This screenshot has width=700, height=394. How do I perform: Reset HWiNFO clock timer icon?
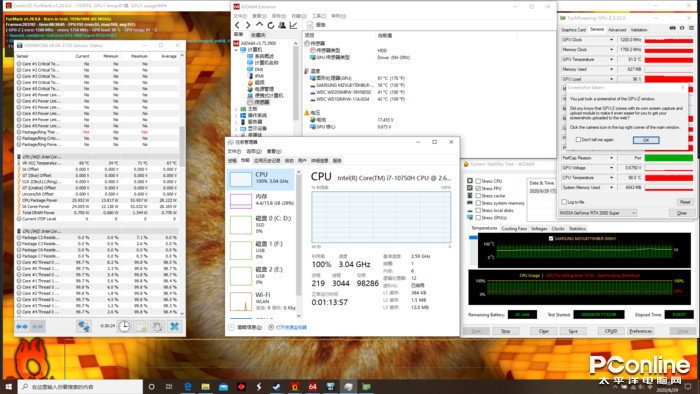(x=124, y=327)
